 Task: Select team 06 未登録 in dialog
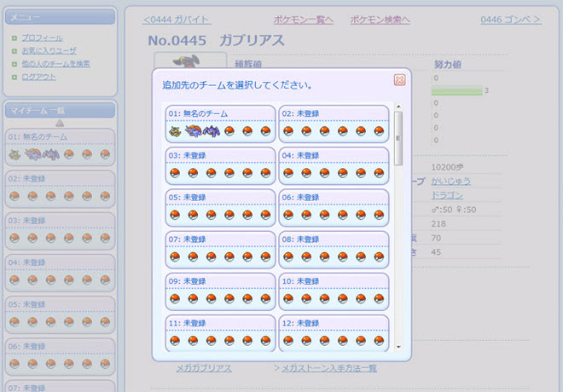click(x=334, y=208)
